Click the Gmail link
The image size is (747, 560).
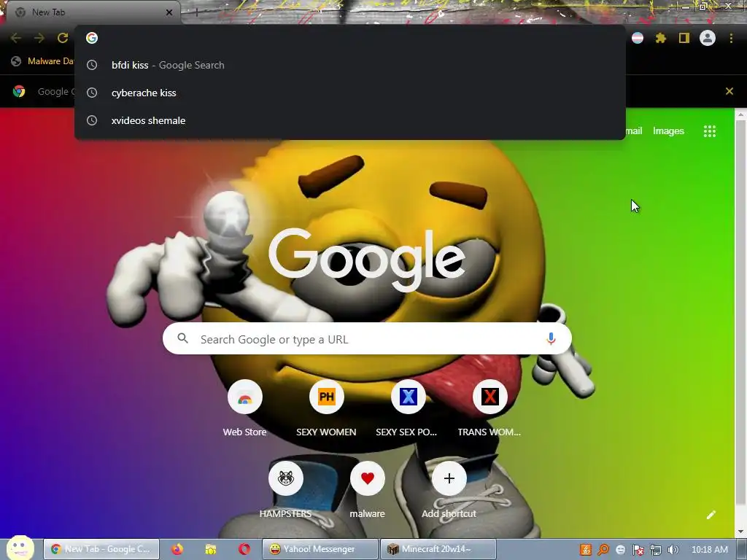pos(634,131)
